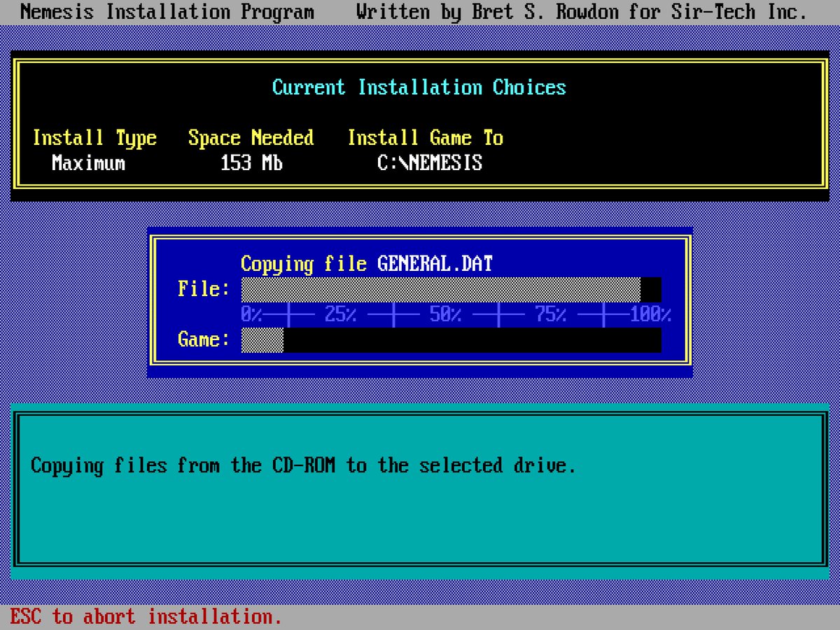The image size is (840, 630).
Task: Click the 'Game:' label
Action: (204, 339)
